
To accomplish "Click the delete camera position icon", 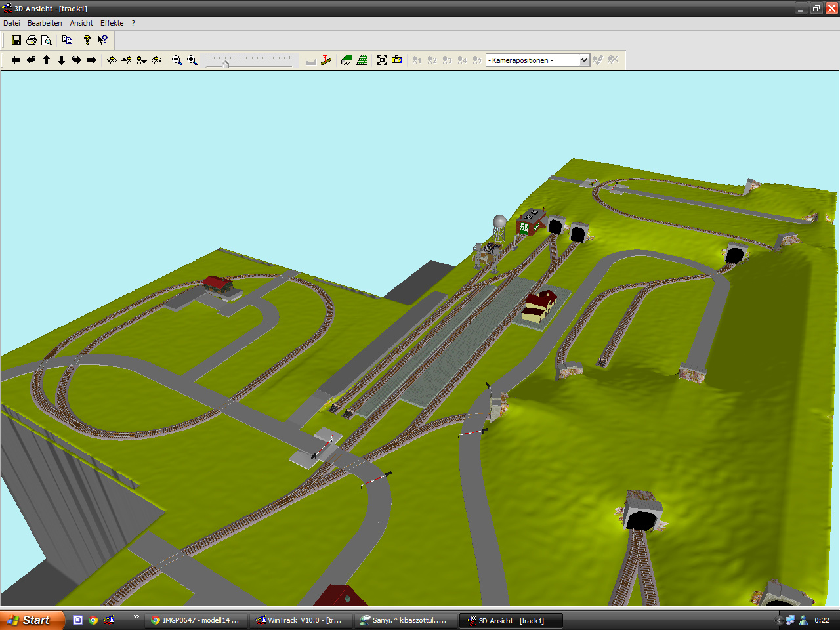I will 613,60.
